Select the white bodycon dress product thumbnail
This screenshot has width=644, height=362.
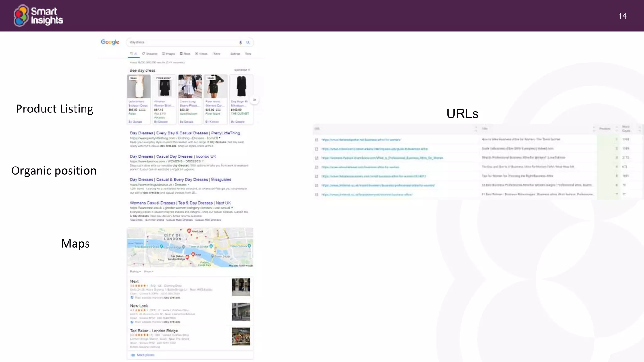(x=139, y=86)
